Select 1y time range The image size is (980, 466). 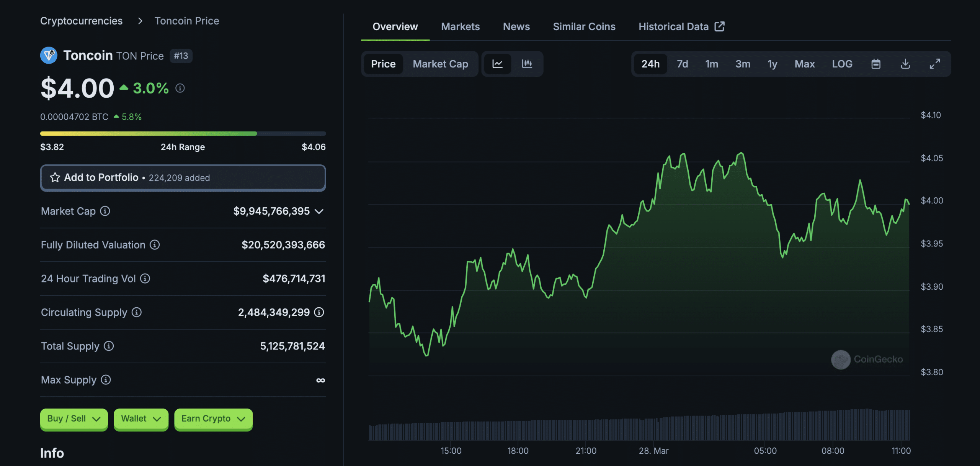point(772,64)
